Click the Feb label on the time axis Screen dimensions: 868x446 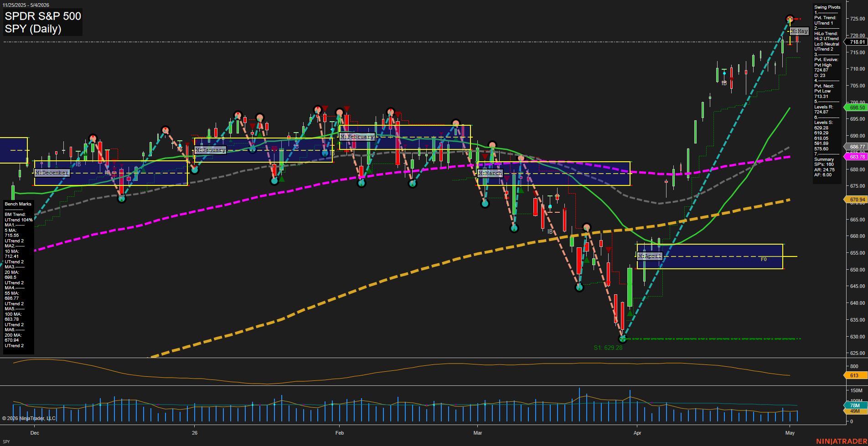tap(339, 433)
